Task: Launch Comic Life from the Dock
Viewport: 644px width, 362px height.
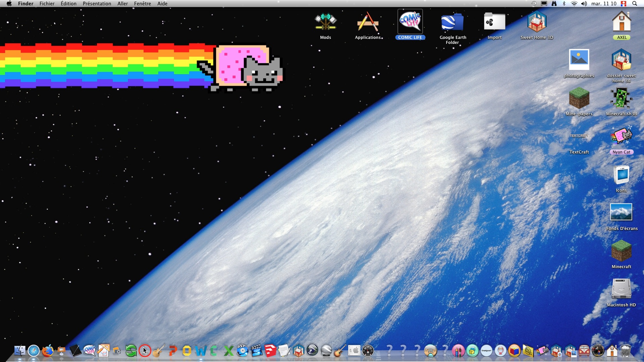Action: 89,351
